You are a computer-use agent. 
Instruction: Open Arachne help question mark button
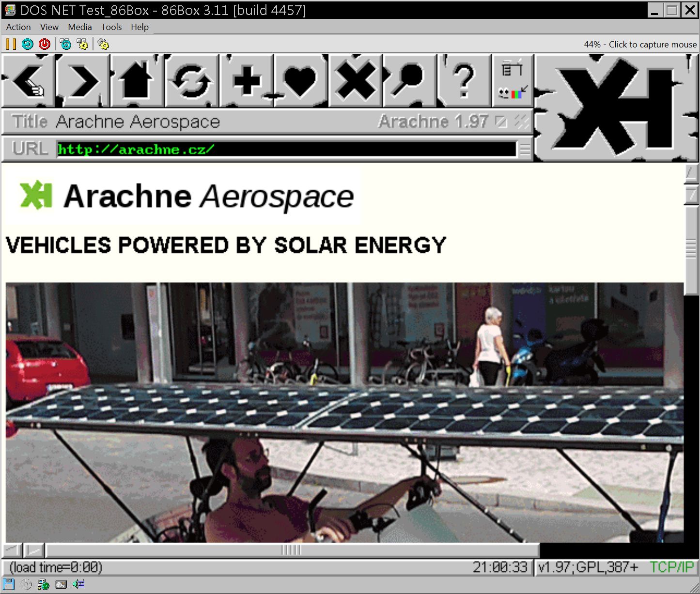[464, 80]
